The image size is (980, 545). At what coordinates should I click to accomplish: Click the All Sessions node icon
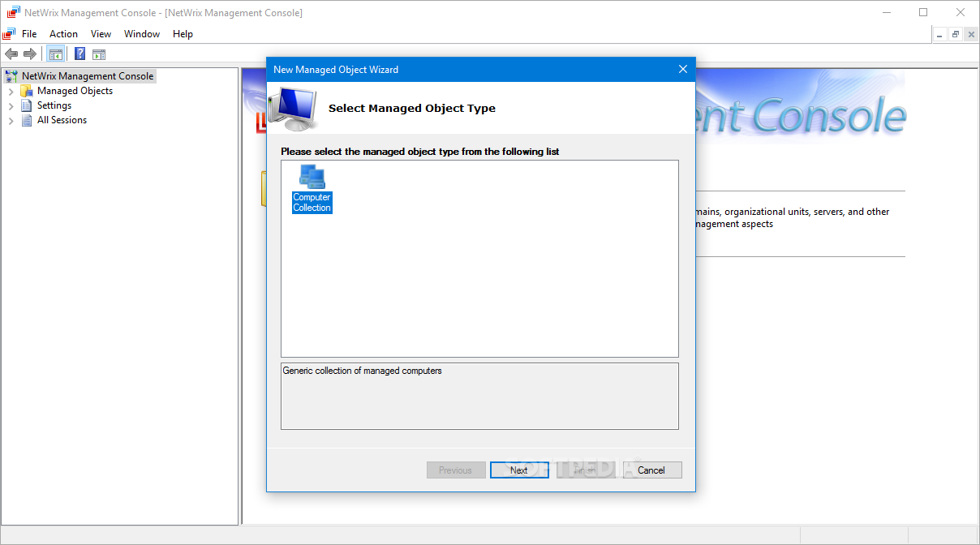27,120
